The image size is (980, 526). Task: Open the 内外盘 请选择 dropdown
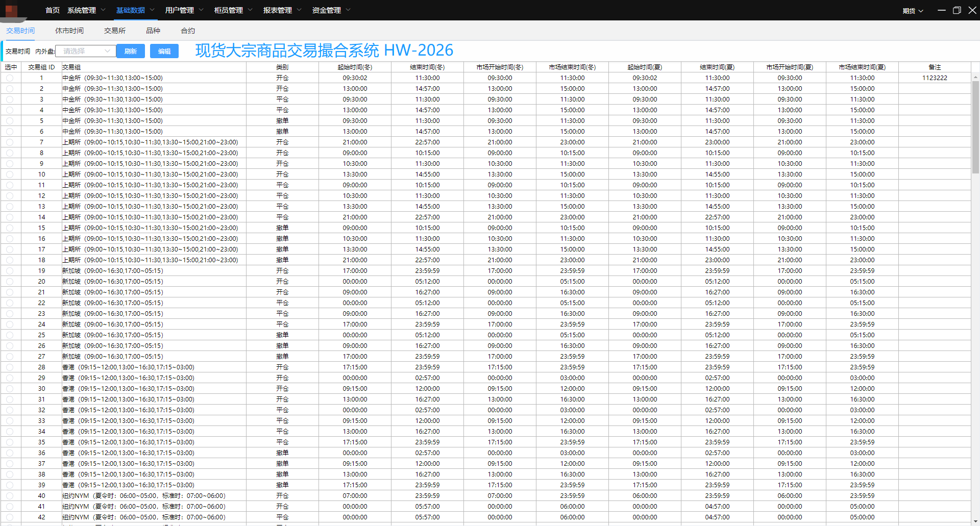[85, 51]
